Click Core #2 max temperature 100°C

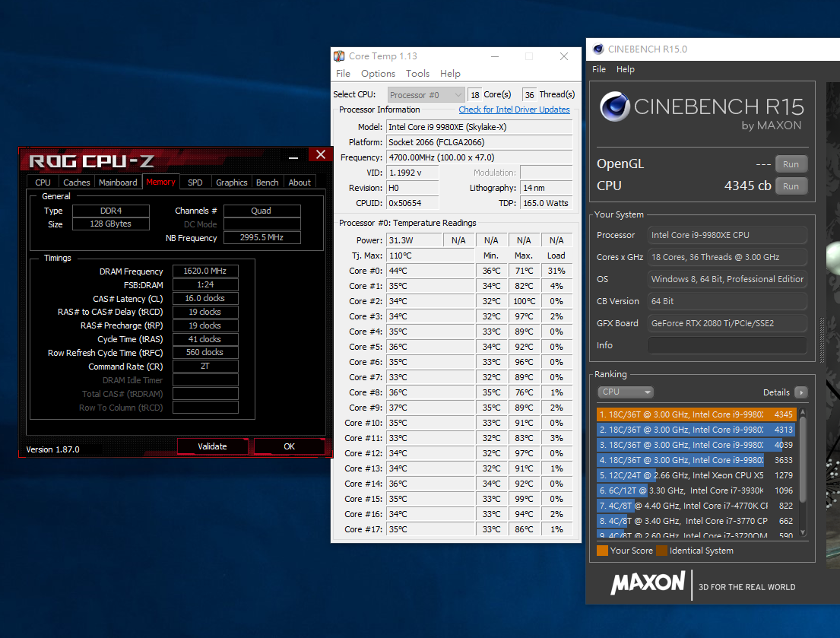coord(524,301)
